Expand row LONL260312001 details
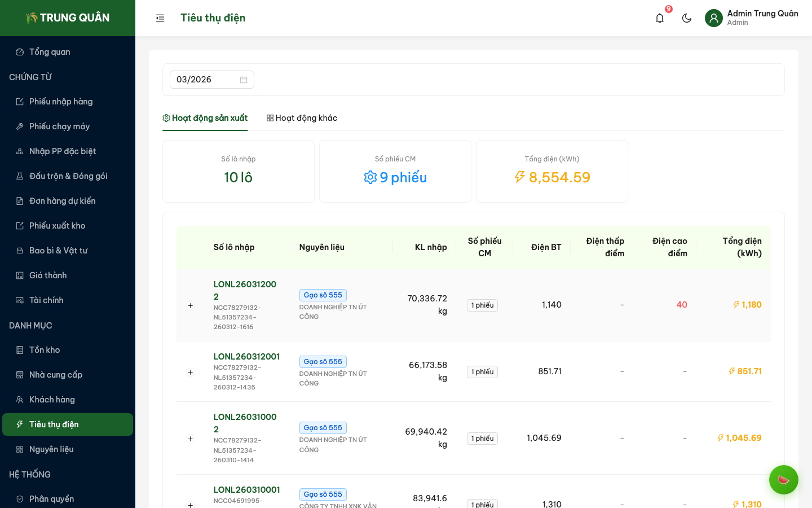 point(190,372)
